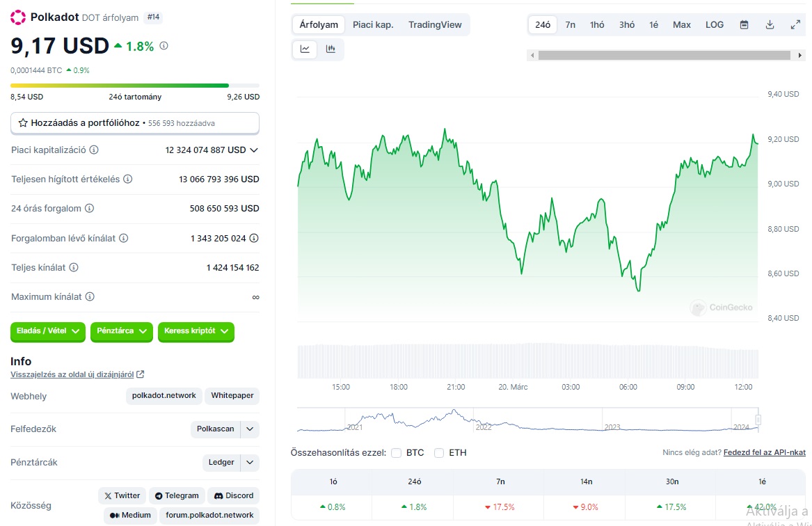Show info for Maximum kínálat
This screenshot has height=526, width=812.
(90, 297)
